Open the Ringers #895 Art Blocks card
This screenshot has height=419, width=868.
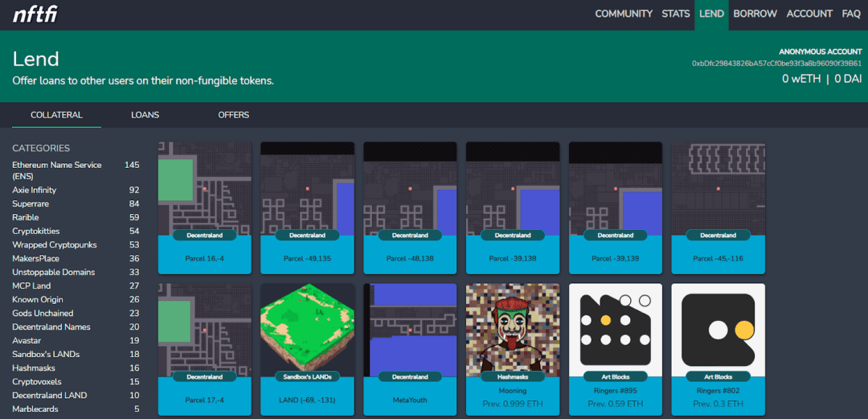click(616, 349)
